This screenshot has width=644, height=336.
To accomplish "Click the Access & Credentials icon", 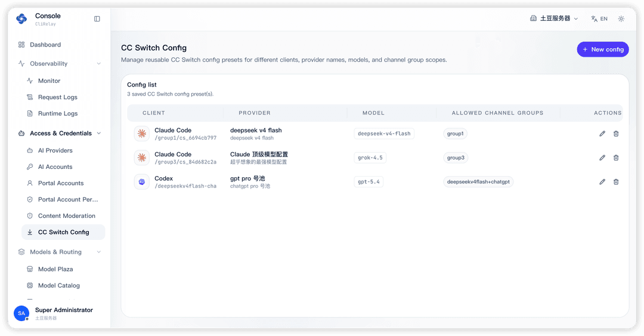I will point(21,133).
